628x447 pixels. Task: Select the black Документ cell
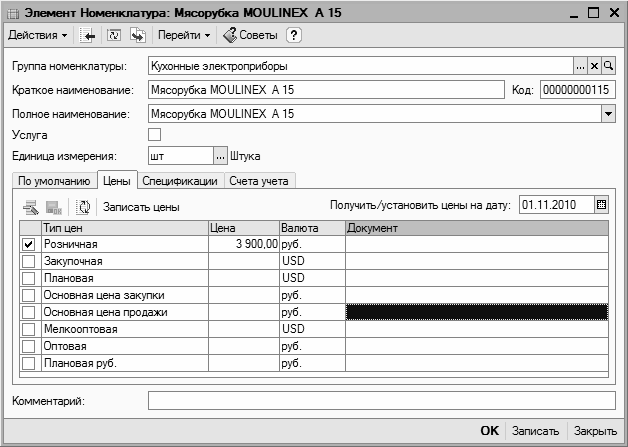476,312
